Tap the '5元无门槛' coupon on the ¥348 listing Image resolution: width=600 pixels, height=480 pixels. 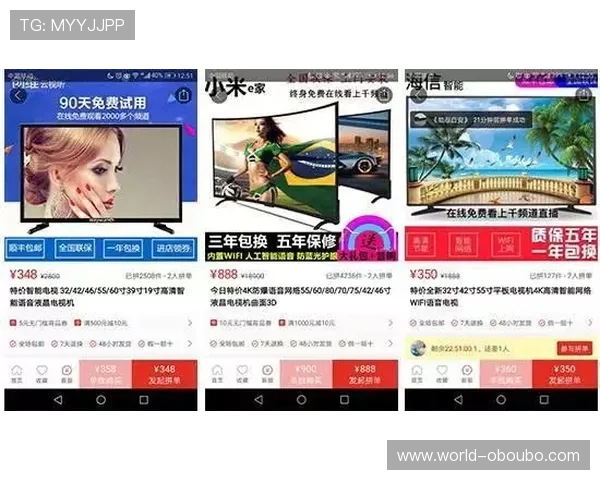[38, 323]
